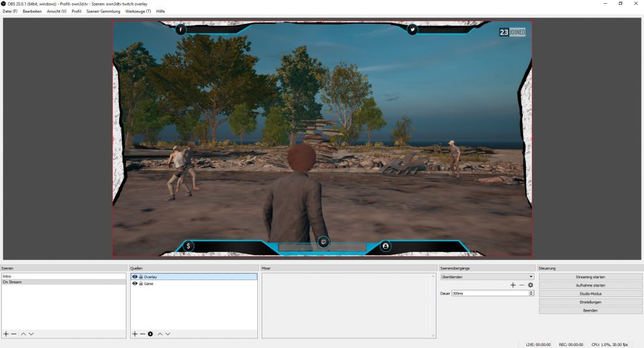
Task: Move the selected scene down in the list
Action: [x=31, y=334]
